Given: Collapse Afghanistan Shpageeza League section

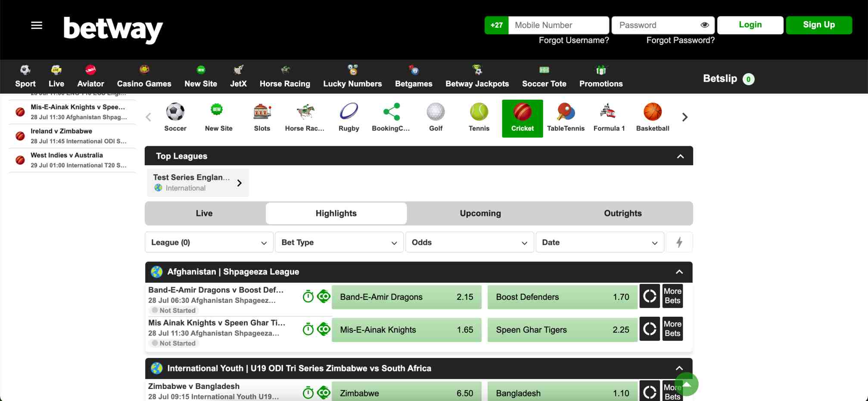Looking at the screenshot, I should 679,272.
